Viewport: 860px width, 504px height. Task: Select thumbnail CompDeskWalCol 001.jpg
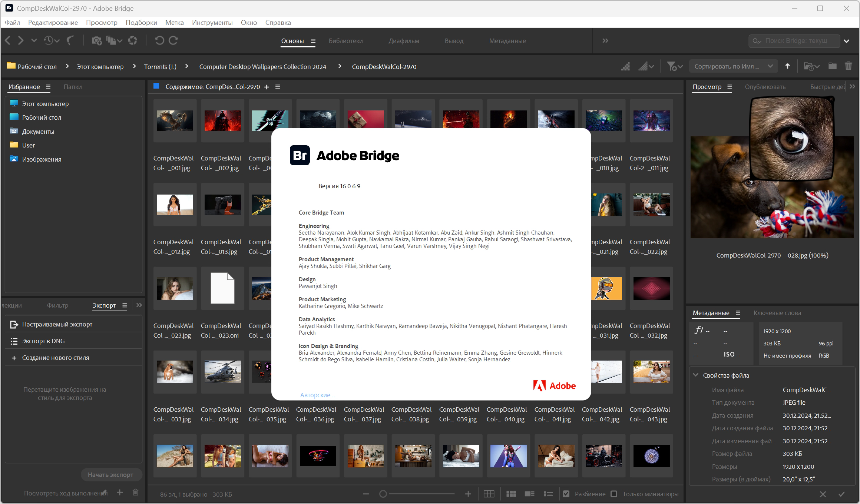[x=175, y=120]
